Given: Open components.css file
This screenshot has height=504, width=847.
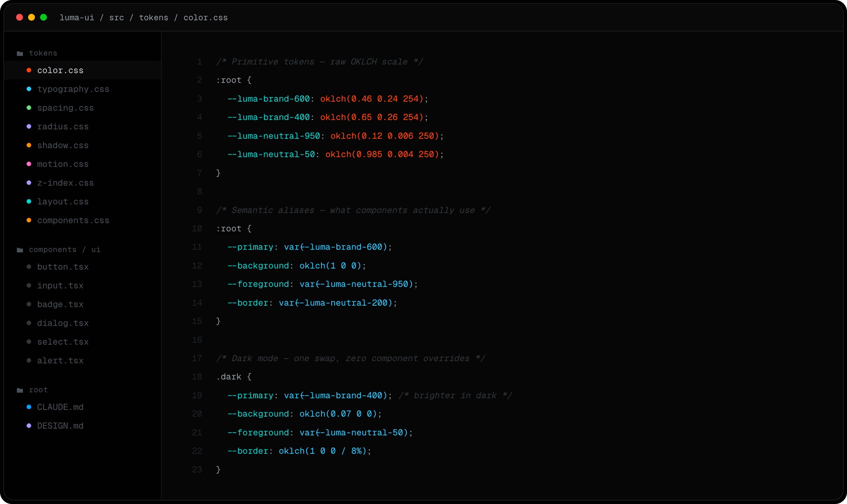Looking at the screenshot, I should coord(83,220).
